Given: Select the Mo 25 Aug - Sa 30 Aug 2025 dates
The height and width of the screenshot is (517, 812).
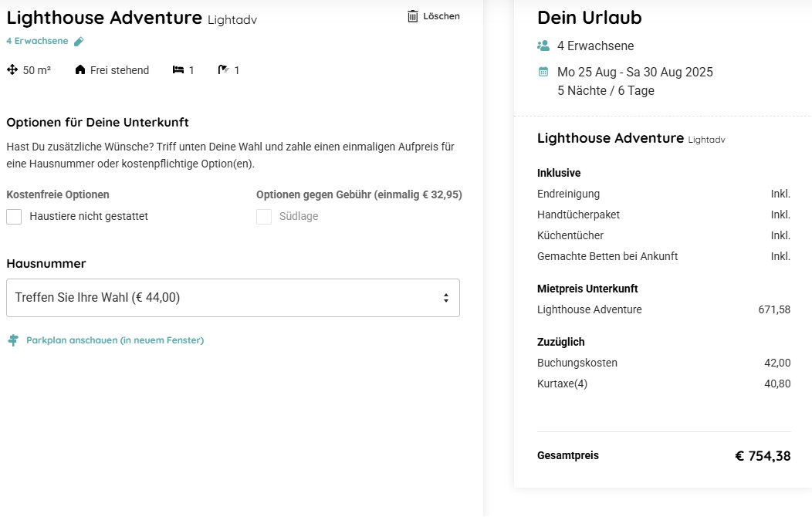Looking at the screenshot, I should [x=635, y=72].
